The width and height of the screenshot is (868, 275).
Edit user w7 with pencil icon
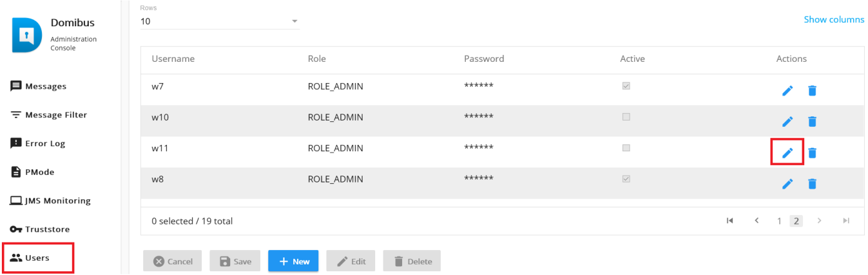pos(788,91)
